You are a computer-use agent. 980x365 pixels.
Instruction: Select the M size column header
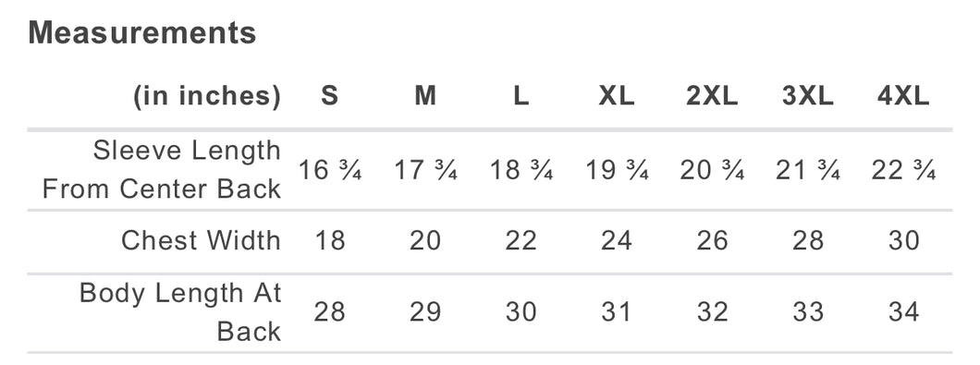[x=425, y=96]
